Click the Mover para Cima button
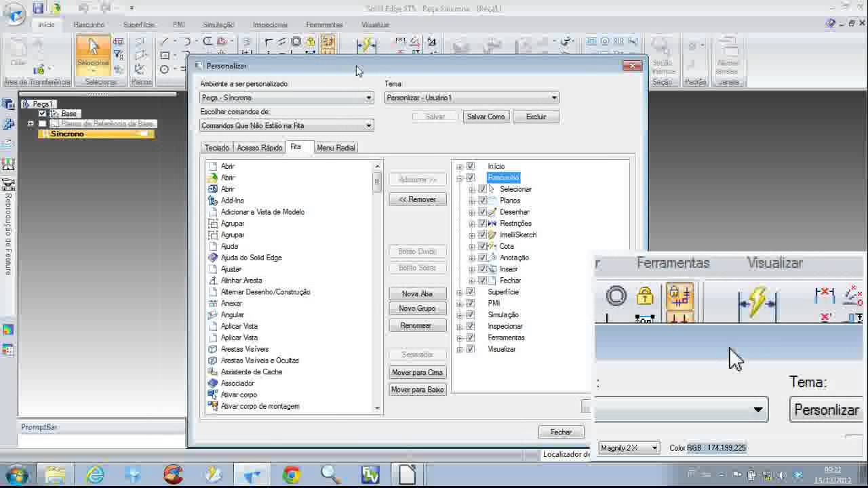 point(418,373)
